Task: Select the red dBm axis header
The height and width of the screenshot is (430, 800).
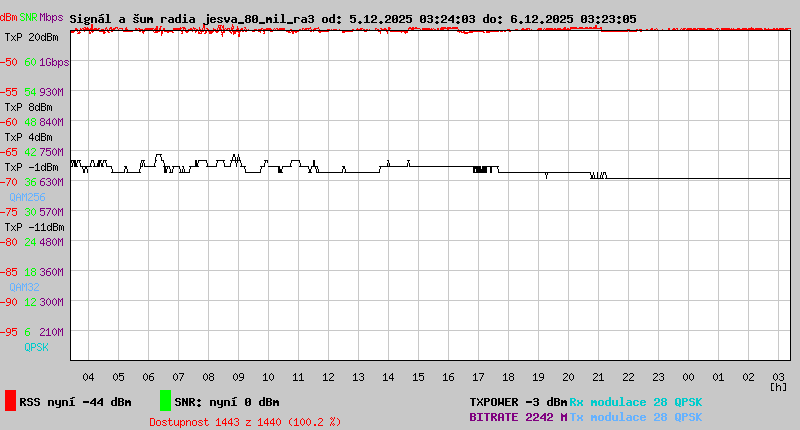Action: pyautogui.click(x=9, y=18)
